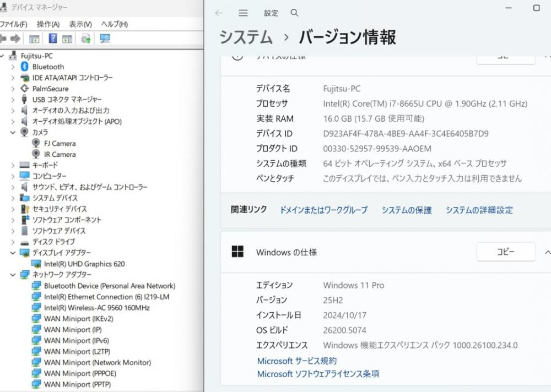The height and width of the screenshot is (392, 551).
Task: Click the scan for hardware changes icon
Action: pyautogui.click(x=105, y=39)
